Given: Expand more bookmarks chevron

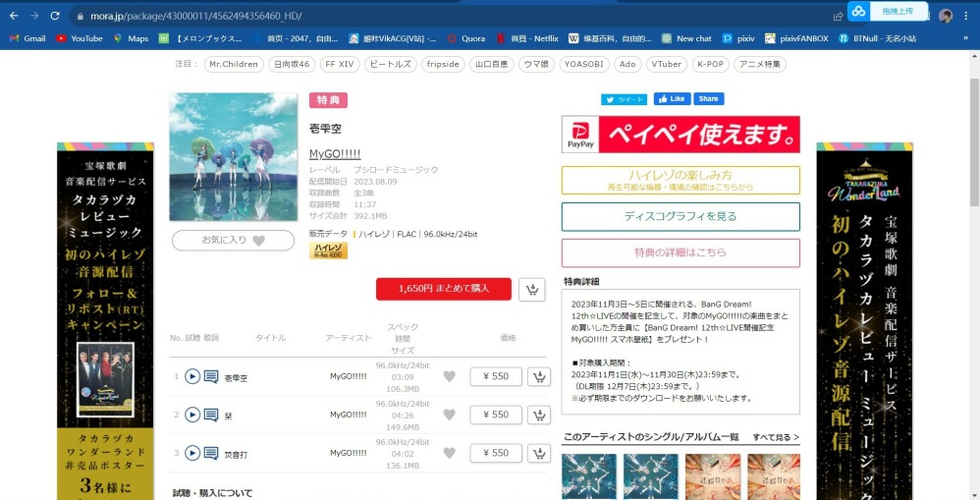Looking at the screenshot, I should (965, 38).
